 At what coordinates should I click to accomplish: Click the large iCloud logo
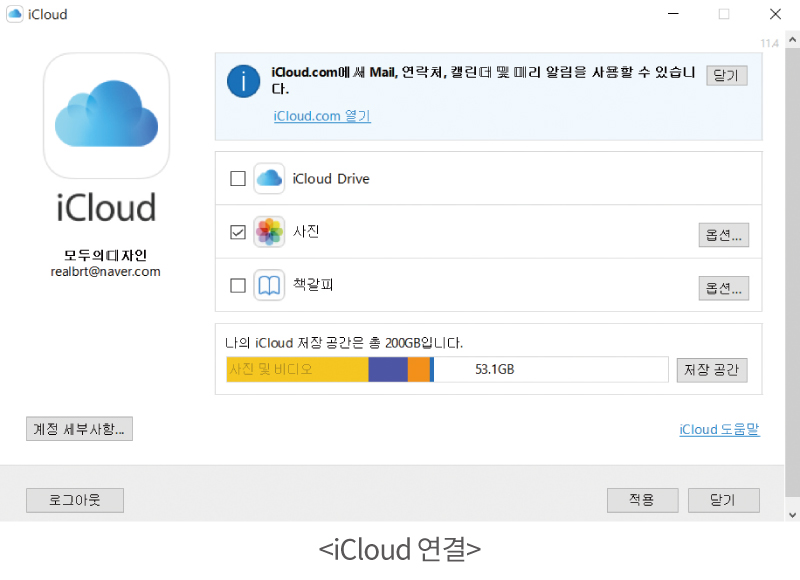(106, 116)
